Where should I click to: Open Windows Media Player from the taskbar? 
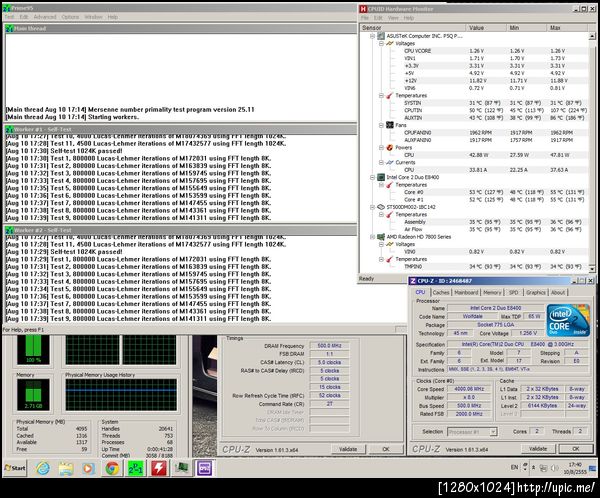(x=89, y=468)
